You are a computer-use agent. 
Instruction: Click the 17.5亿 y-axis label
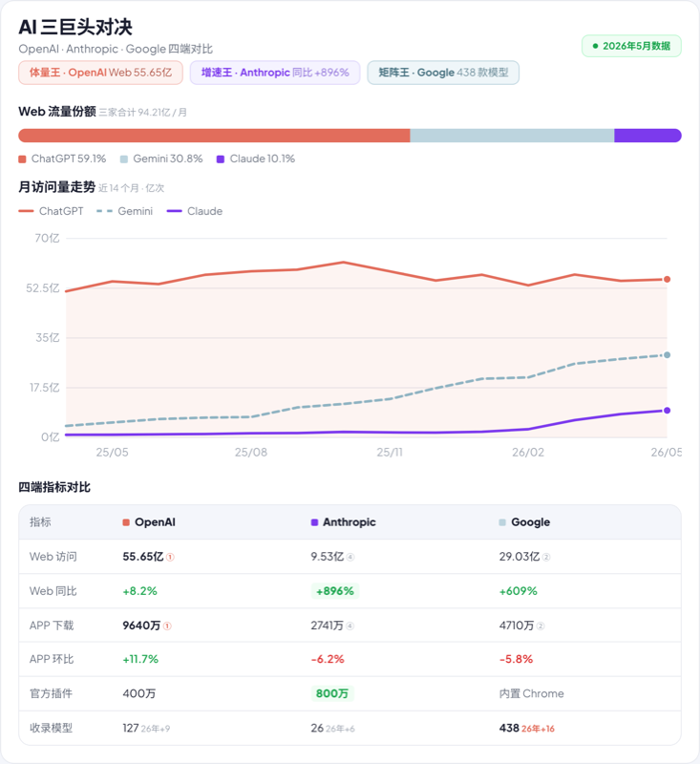point(44,388)
